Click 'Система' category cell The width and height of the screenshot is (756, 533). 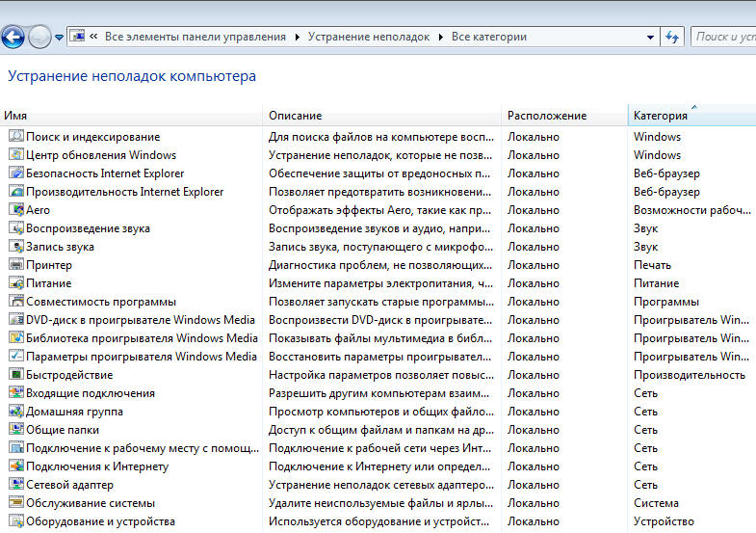click(x=656, y=503)
